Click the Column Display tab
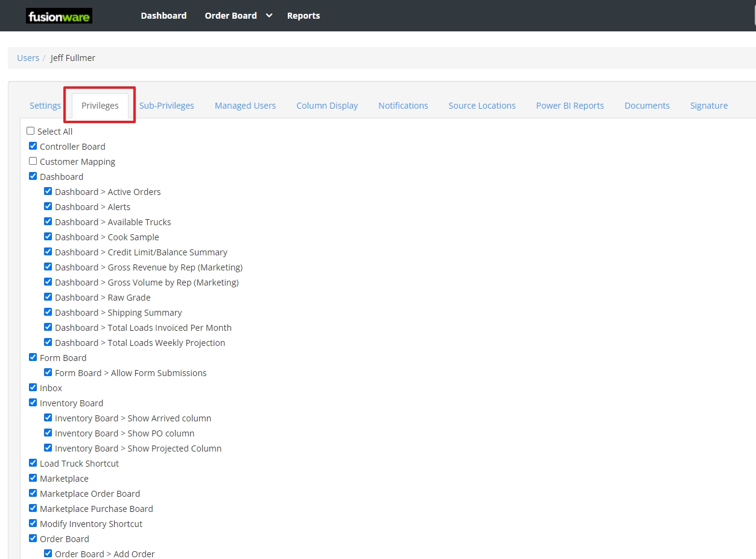 327,105
